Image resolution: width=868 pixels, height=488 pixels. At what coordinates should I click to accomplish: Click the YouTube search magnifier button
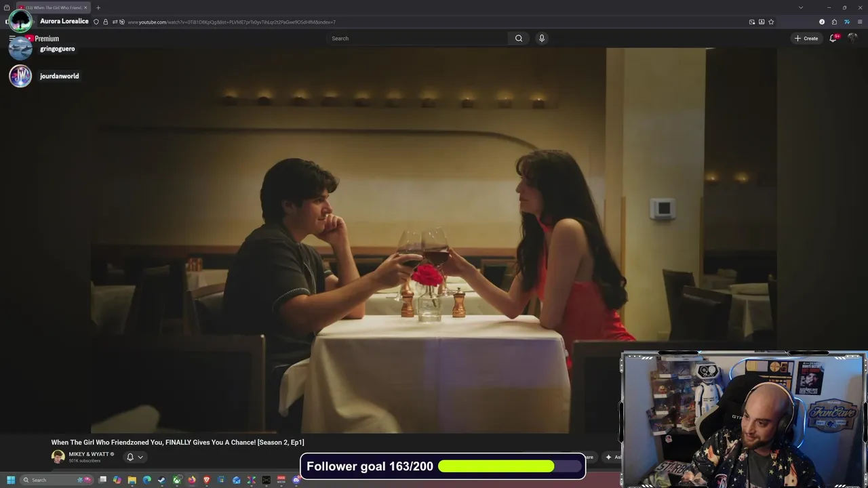click(519, 38)
